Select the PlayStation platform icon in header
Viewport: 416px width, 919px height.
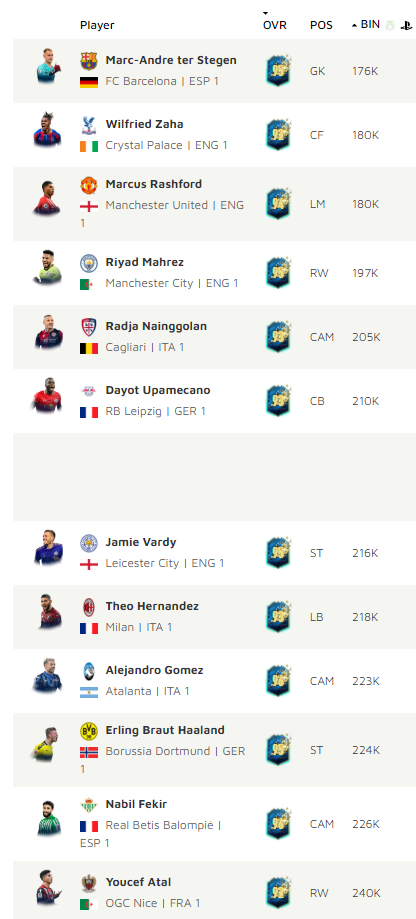pos(406,25)
